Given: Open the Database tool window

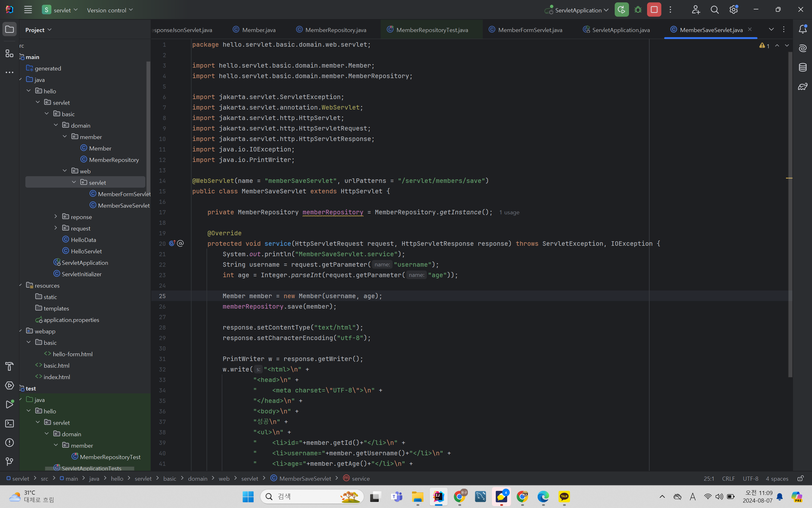Looking at the screenshot, I should [x=802, y=67].
